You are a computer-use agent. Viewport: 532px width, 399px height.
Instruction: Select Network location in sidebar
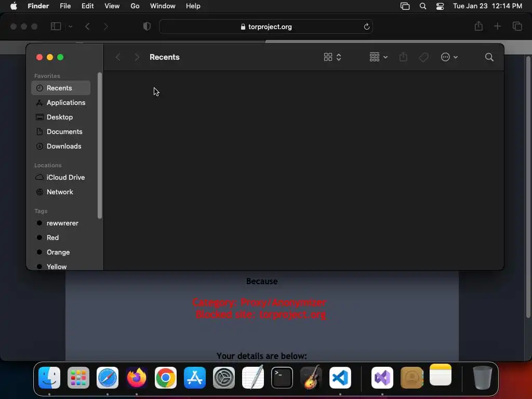[61, 192]
